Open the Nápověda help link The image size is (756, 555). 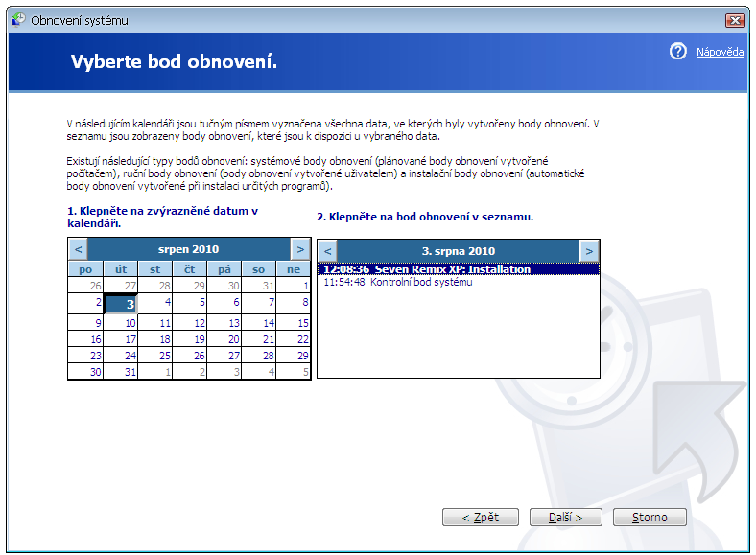coord(720,52)
